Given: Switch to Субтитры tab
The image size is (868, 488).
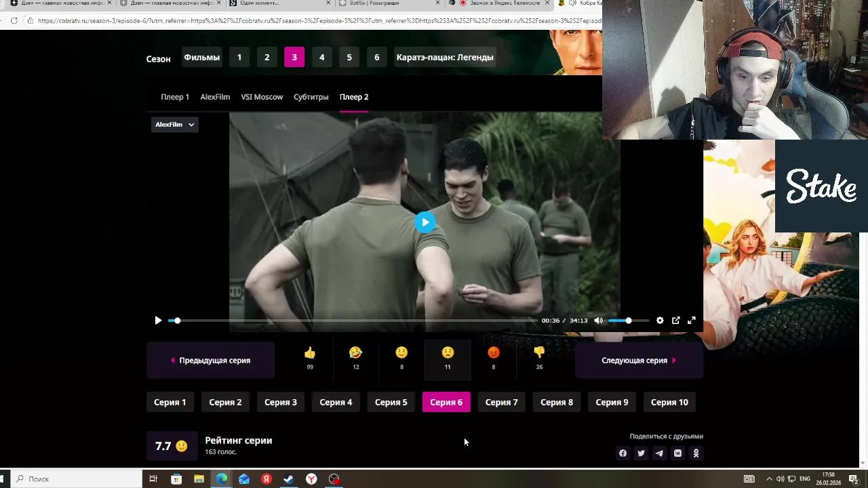Looking at the screenshot, I should click(311, 97).
